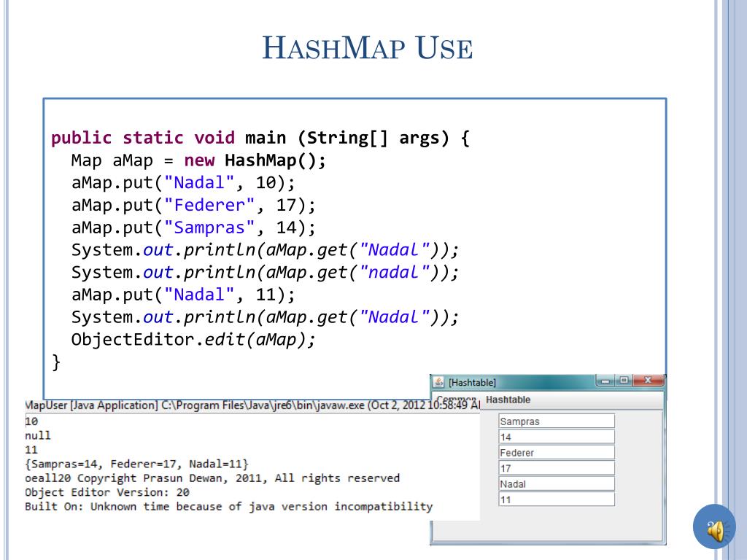Open the partially hidden Common menu
747x560 pixels.
pyautogui.click(x=456, y=399)
